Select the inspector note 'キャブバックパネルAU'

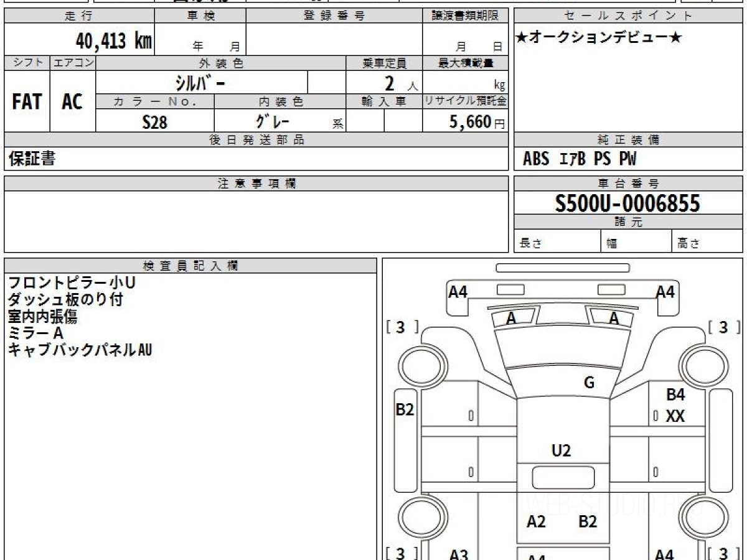80,350
